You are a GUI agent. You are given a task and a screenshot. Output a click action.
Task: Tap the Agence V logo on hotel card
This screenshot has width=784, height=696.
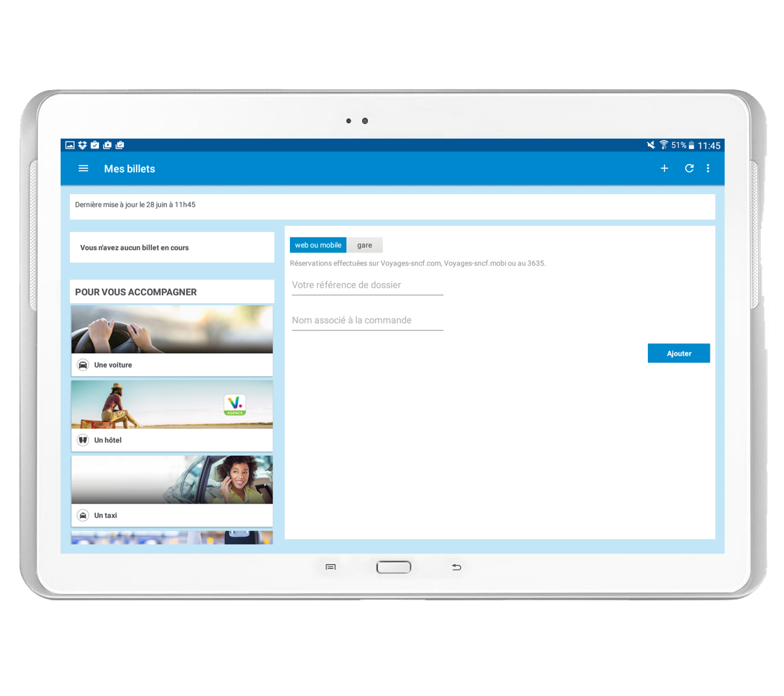coord(235,405)
